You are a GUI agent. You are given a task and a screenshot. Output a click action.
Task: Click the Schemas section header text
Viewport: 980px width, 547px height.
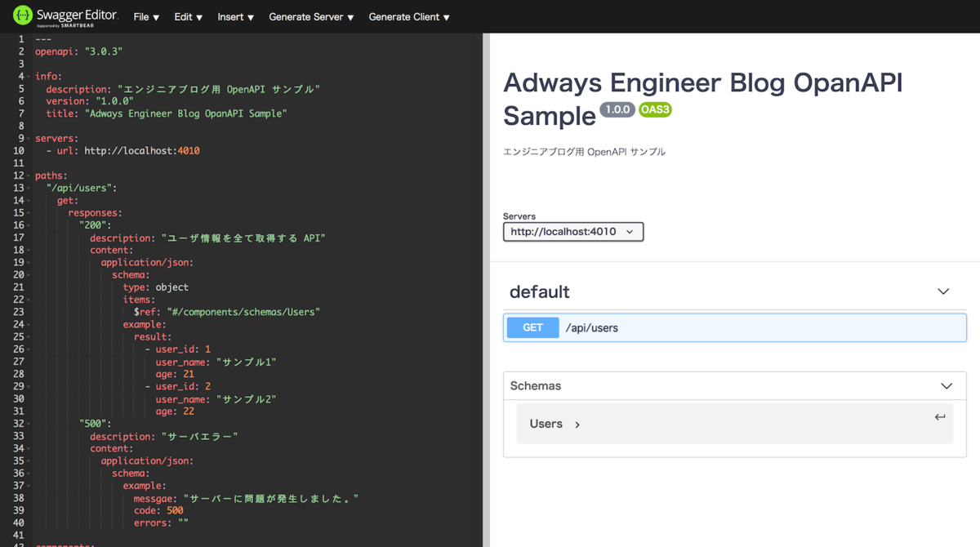point(536,386)
